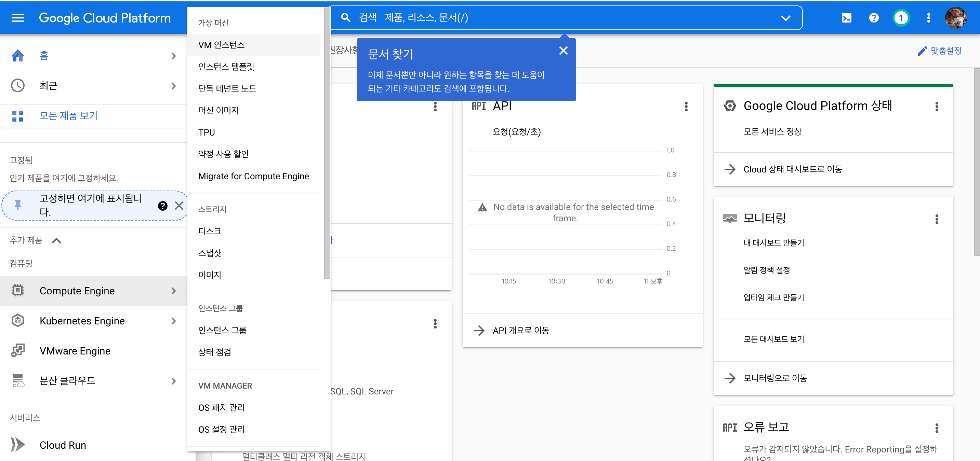This screenshot has width=980, height=461.
Task: Click the VMware Engine icon
Action: [17, 351]
